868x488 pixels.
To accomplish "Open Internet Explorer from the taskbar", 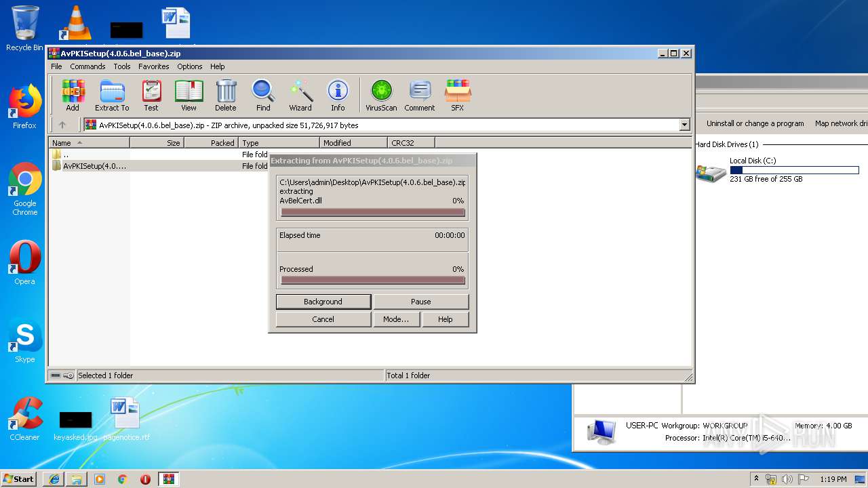I will click(54, 479).
